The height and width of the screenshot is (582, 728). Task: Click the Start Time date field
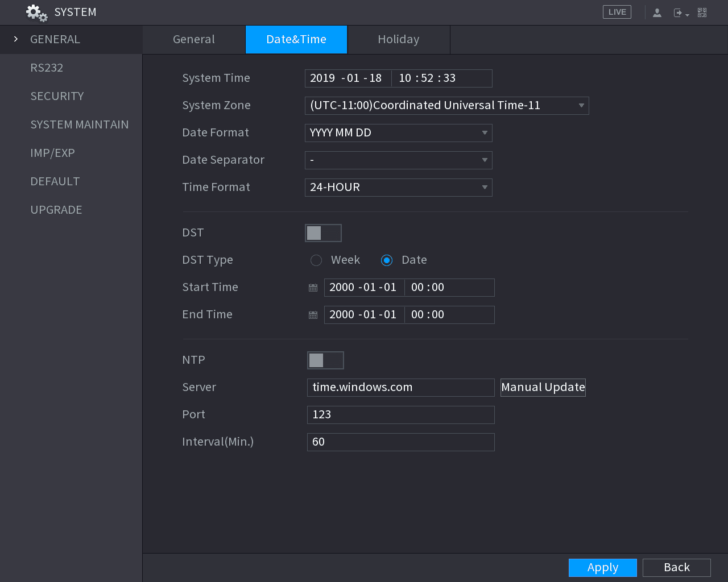click(x=364, y=288)
